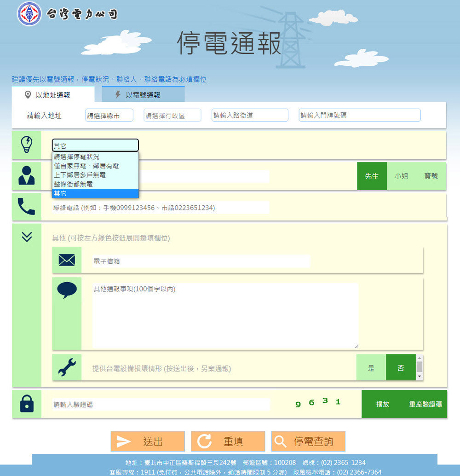Click the location pin icon on address tab
460x476 pixels.
28,95
